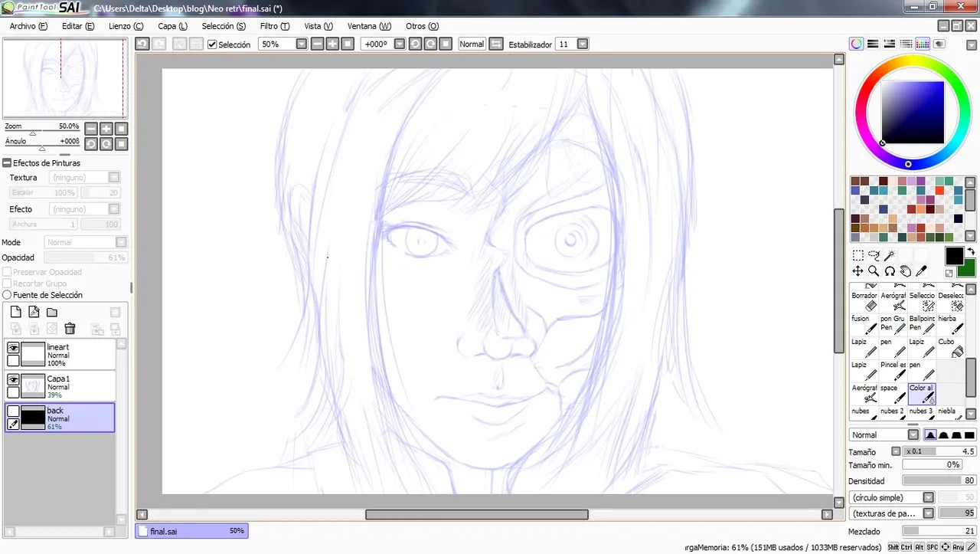Choose the Color al watercolor brush
This screenshot has width=980, height=554.
(x=922, y=394)
